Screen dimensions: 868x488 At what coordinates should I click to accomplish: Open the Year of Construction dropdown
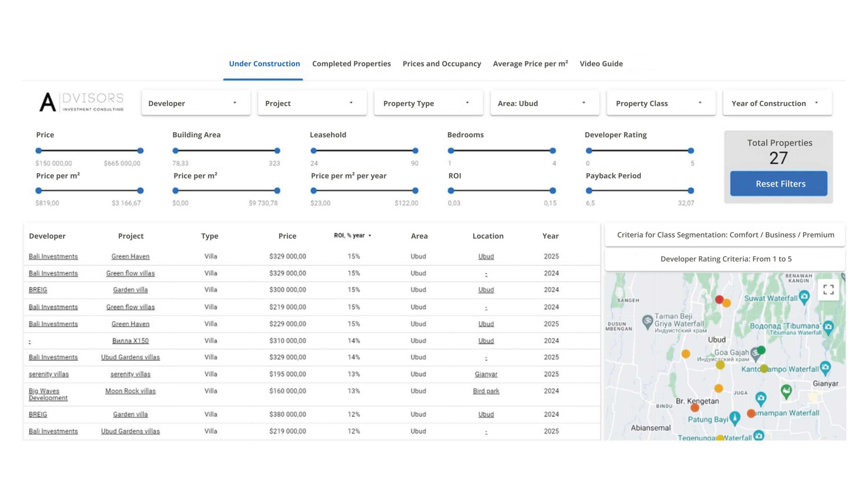(777, 103)
